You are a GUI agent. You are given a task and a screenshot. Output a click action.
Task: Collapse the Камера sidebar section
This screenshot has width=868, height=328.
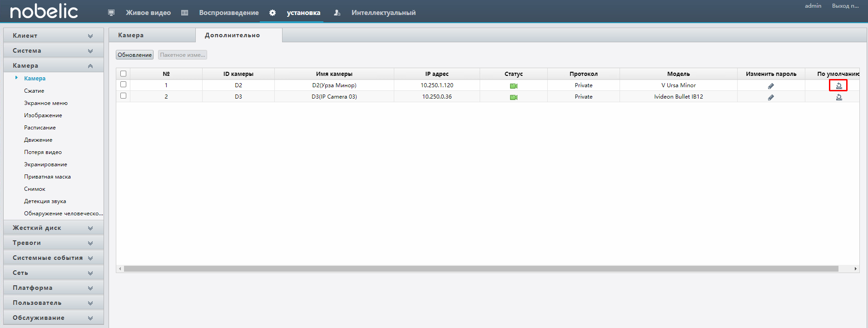[54, 65]
